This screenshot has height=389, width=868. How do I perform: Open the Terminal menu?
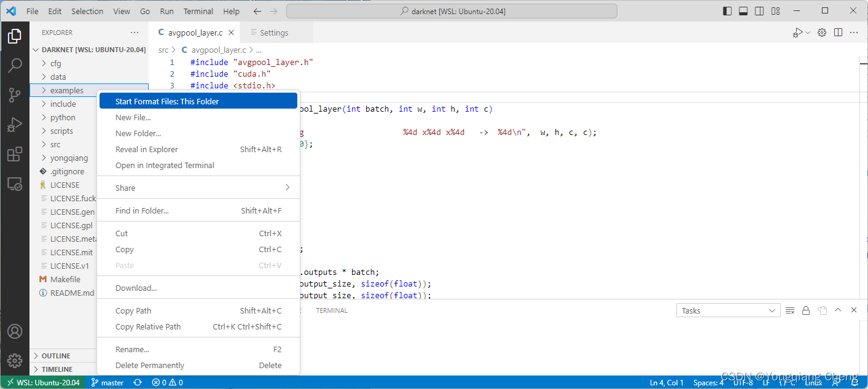(198, 10)
